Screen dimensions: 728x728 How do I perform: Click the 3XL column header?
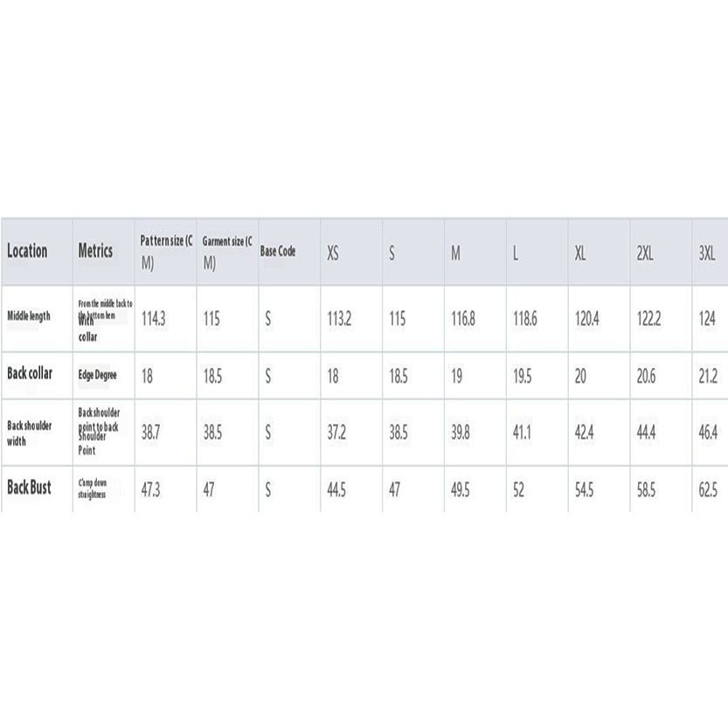707,253
